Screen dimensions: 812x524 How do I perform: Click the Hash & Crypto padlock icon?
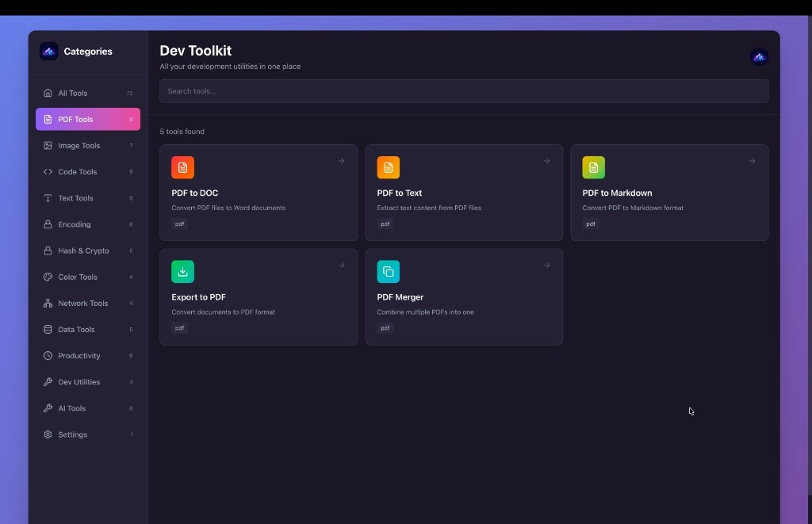(x=48, y=251)
